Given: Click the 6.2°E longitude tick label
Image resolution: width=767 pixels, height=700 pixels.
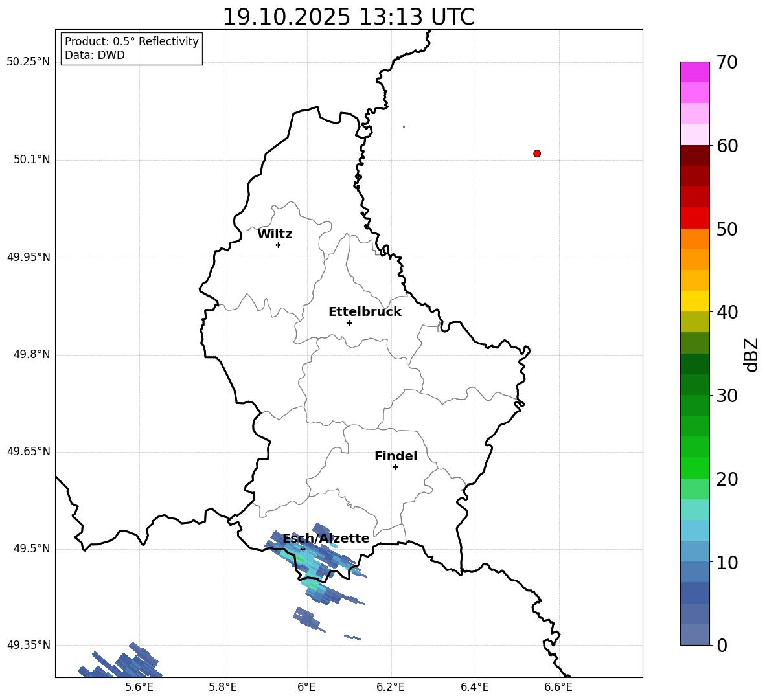Looking at the screenshot, I should 391,687.
